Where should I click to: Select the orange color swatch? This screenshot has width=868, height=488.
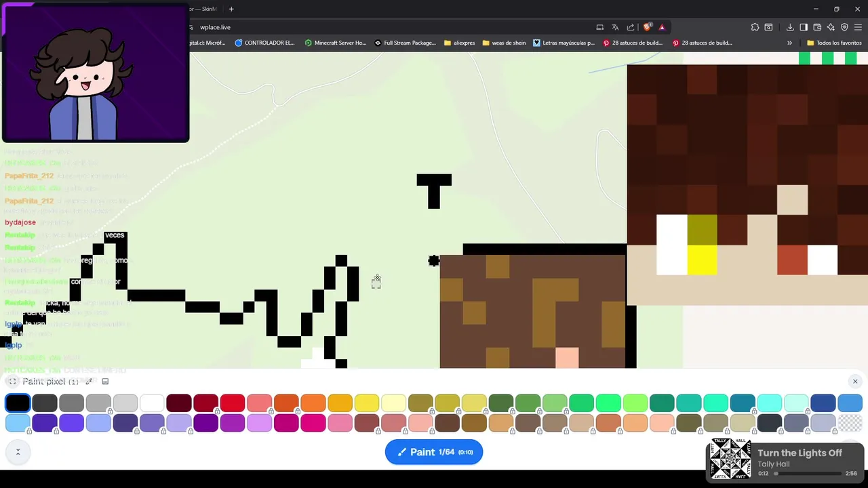pos(313,403)
